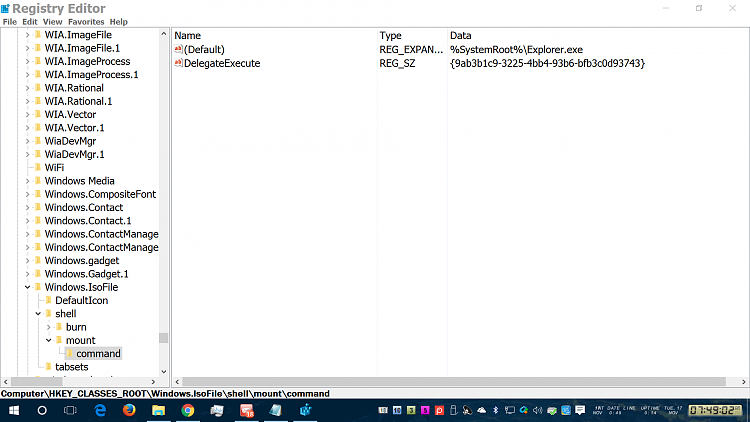Collapse the mount key

(x=48, y=340)
